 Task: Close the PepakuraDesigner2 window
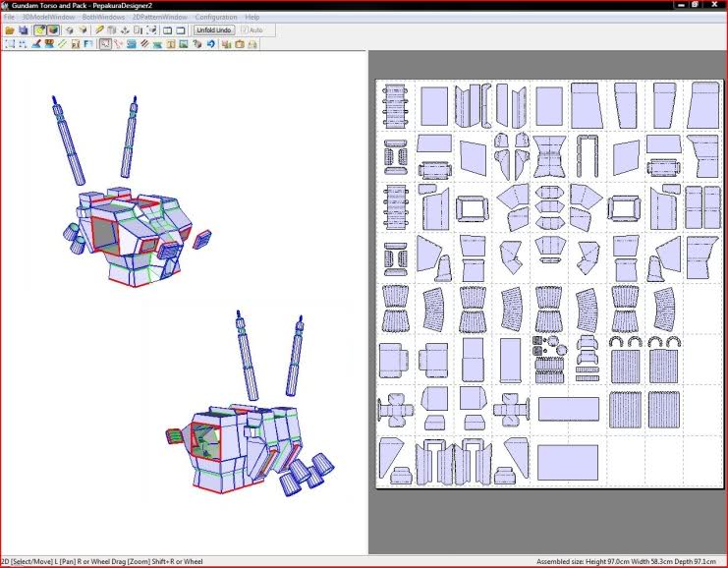[714, 5]
